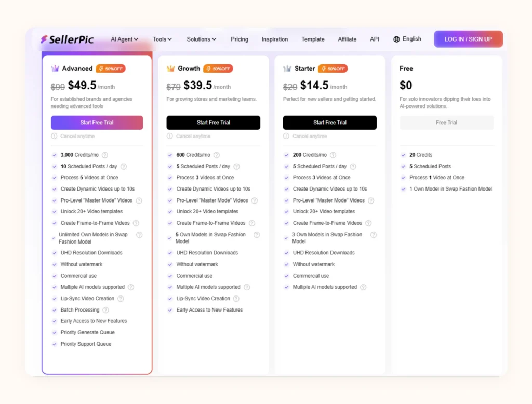
Task: Click the 20 Credits feature text
Action: 421,155
